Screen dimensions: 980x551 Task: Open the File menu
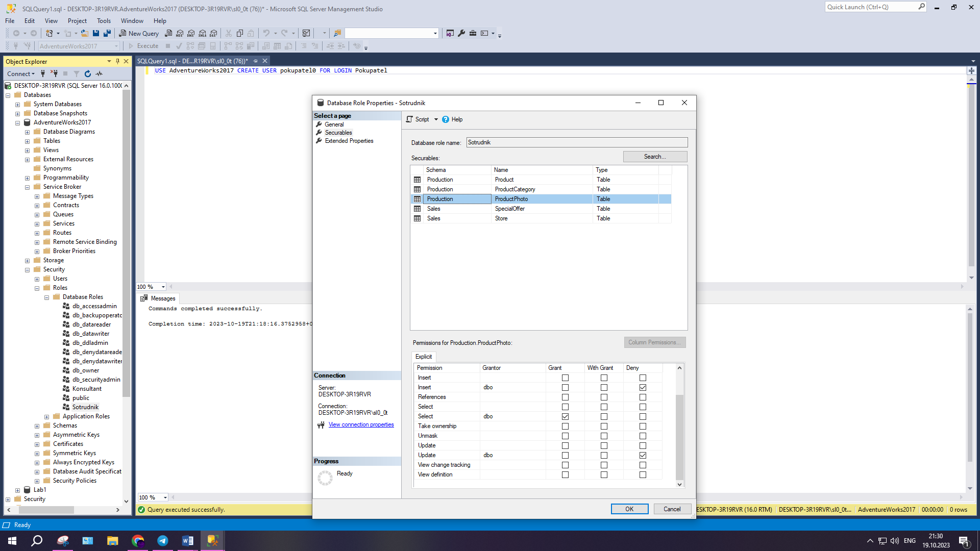[x=10, y=21]
